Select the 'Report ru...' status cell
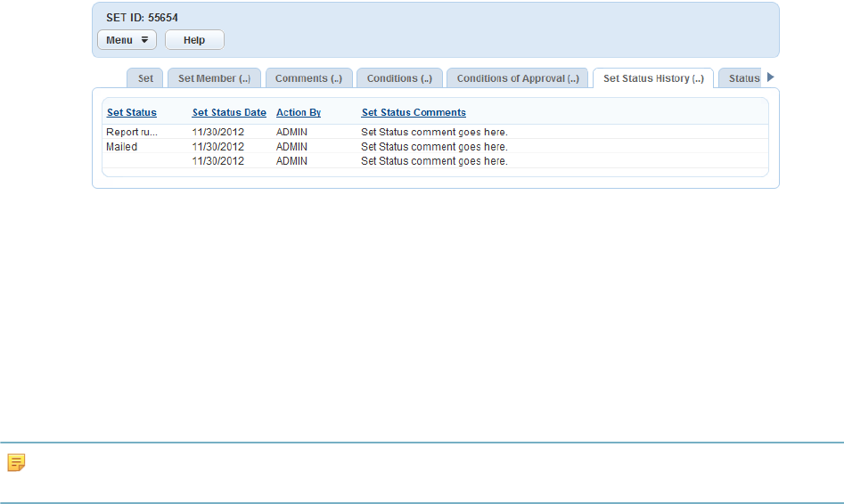Screen dimensions: 844x504 [132, 132]
